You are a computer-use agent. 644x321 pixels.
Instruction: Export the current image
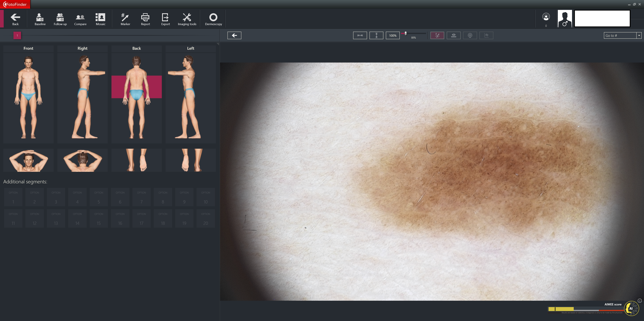click(165, 19)
